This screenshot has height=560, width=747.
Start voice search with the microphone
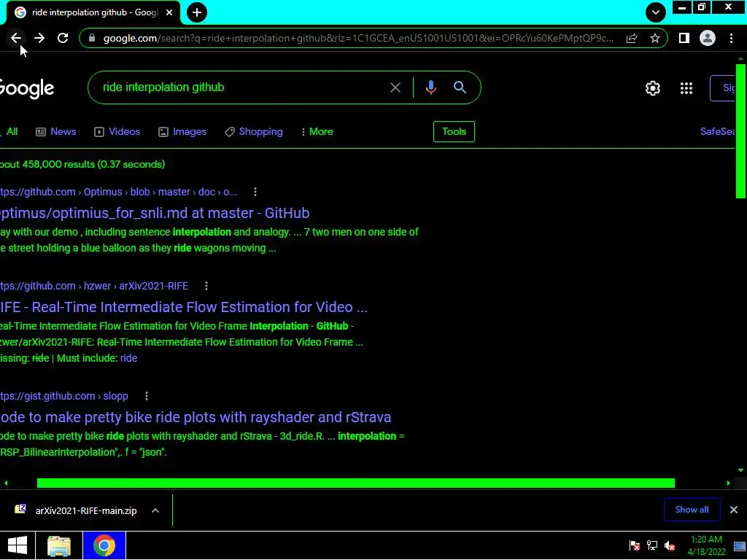pos(430,87)
